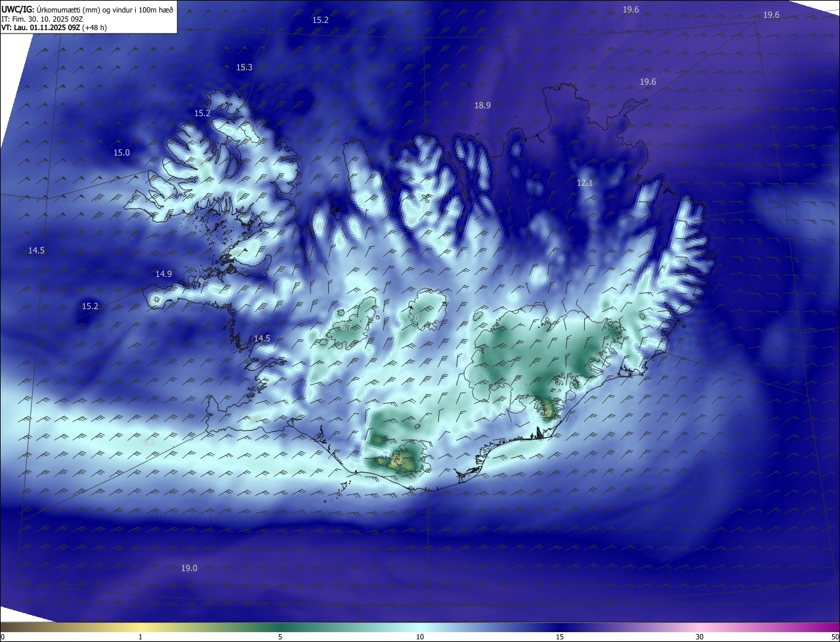Screen dimensions: 840x642
Task: Click the 6.7 value on Langjökull glacier
Action: [346, 326]
